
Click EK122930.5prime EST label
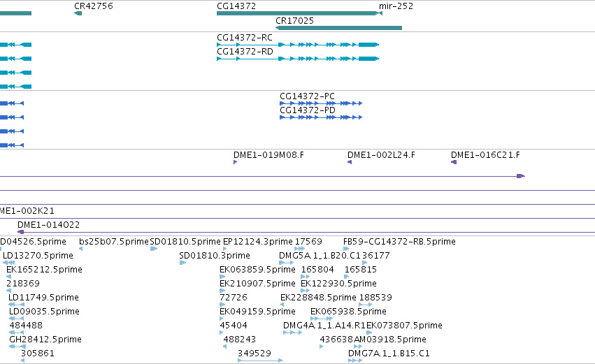click(338, 284)
